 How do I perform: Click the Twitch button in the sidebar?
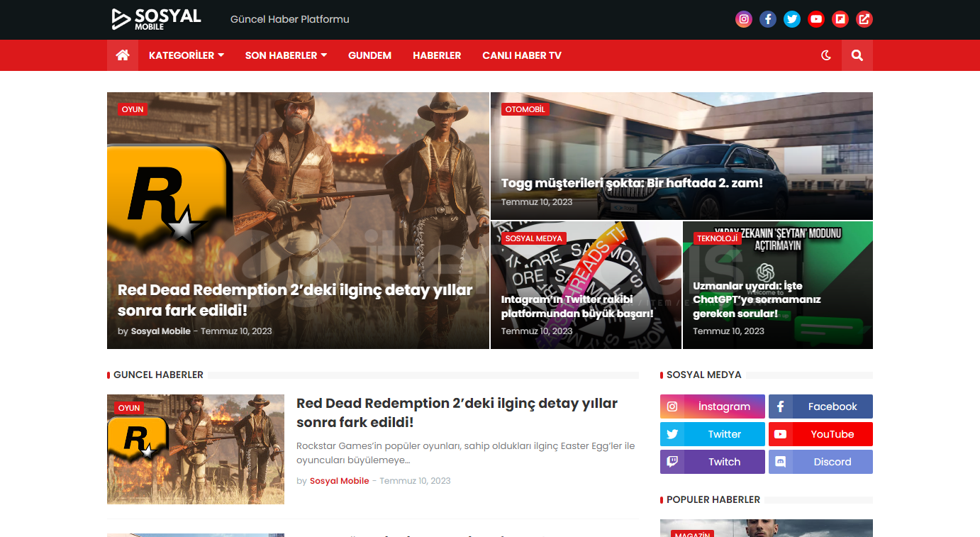(713, 462)
